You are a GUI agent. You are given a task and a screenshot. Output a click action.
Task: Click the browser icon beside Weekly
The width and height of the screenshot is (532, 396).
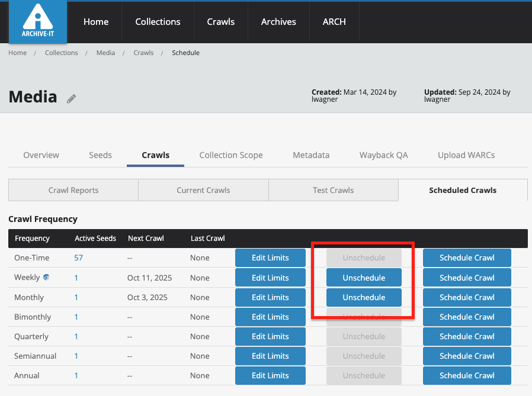click(46, 278)
